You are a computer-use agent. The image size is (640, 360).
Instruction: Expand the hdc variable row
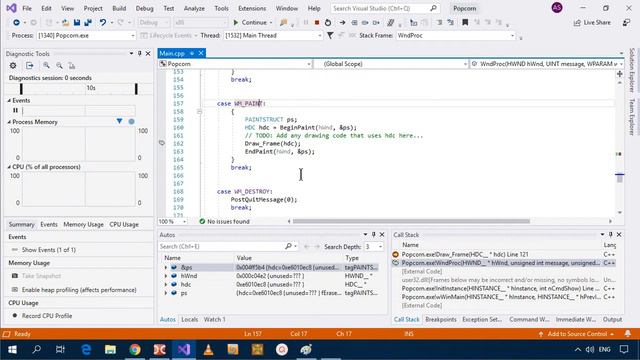coord(166,284)
